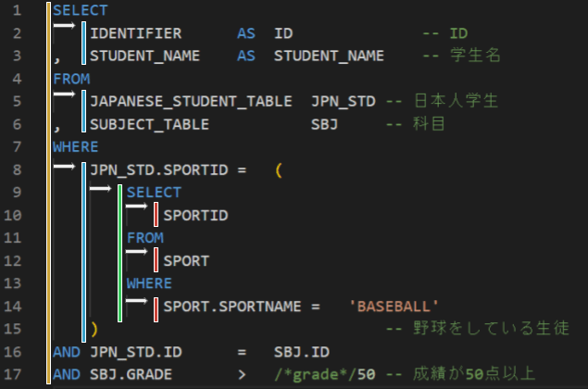This screenshot has height=389, width=588.
Task: Click the subquery SELECT keyword on line 9
Action: 154,193
